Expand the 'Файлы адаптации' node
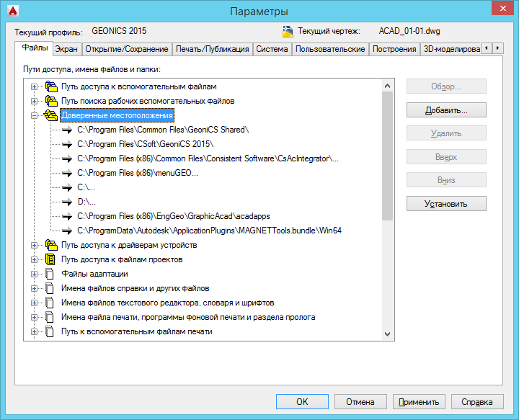The height and width of the screenshot is (420, 519). 34,274
